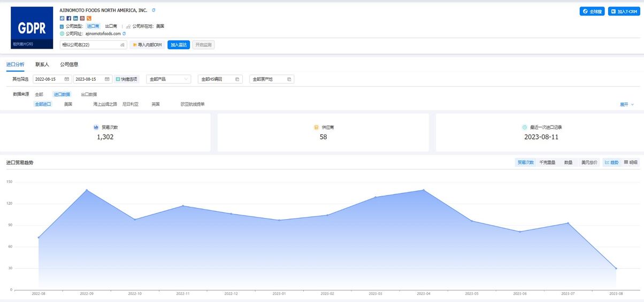Click the calendar icon in 2022-08-15 field
Screen dimensions: 644x302
67,79
